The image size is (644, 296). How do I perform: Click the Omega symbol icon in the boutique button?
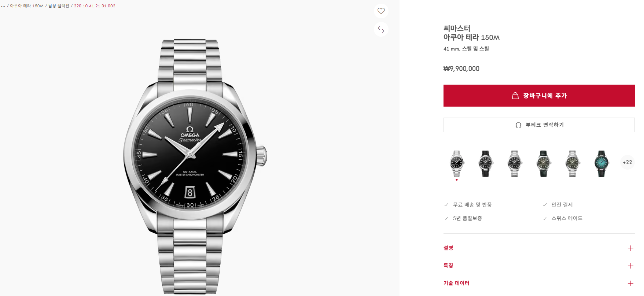518,125
